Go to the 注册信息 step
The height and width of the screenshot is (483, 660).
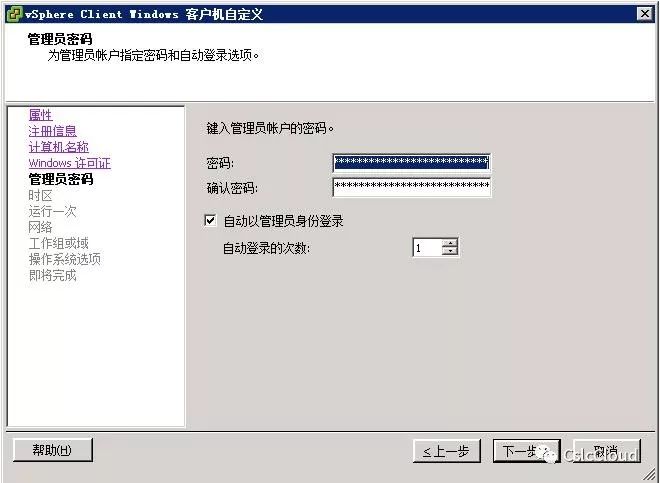pos(53,131)
